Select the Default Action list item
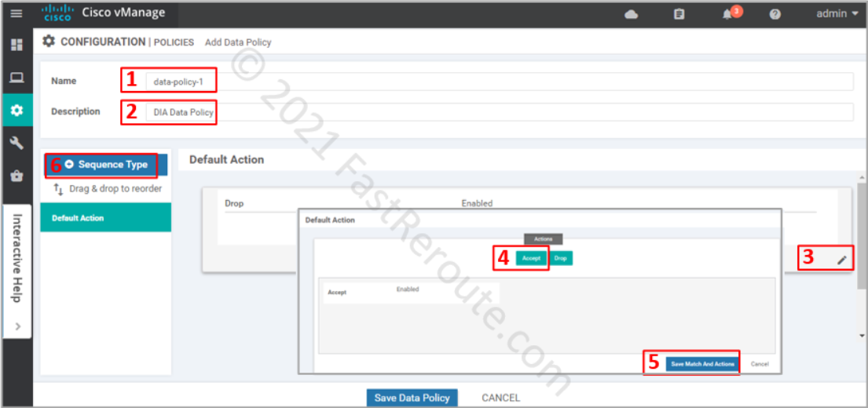The height and width of the screenshot is (408, 868). coord(105,218)
